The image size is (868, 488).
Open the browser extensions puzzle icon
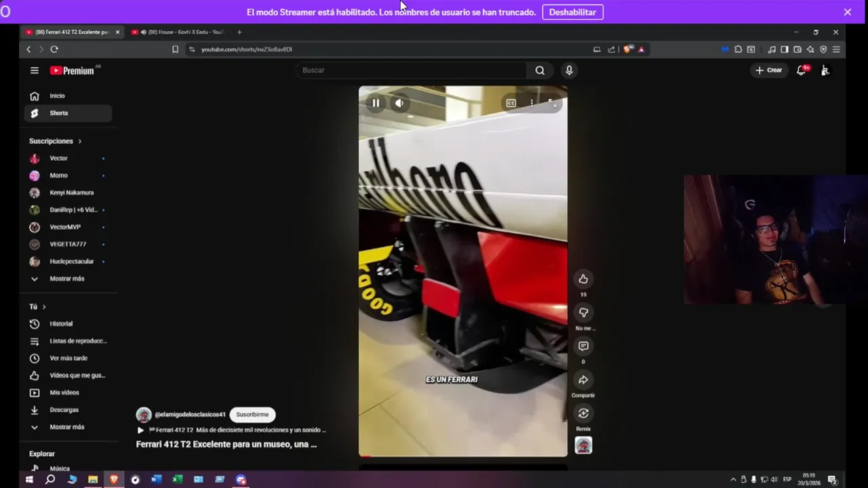click(738, 49)
